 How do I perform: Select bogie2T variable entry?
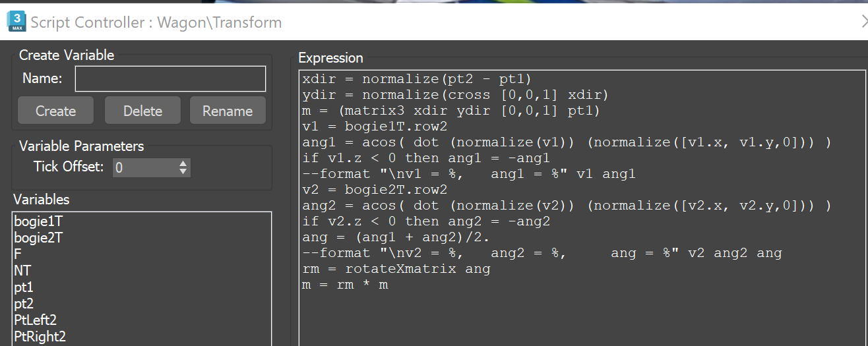tap(38, 238)
